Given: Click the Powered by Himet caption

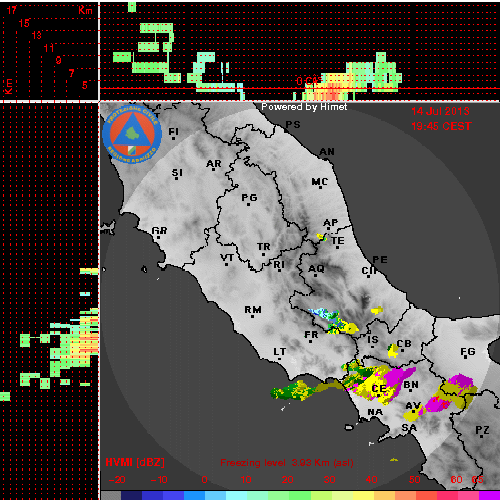Looking at the screenshot, I should [x=304, y=107].
